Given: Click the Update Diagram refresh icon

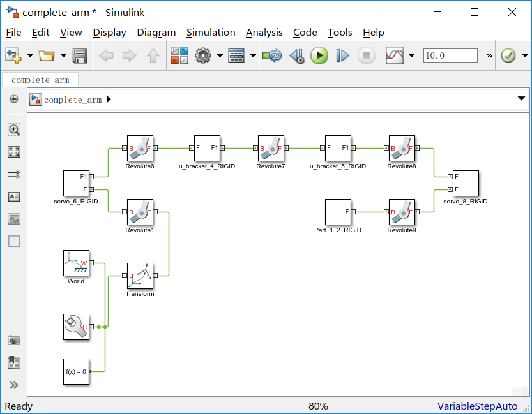Looking at the screenshot, I should click(272, 55).
